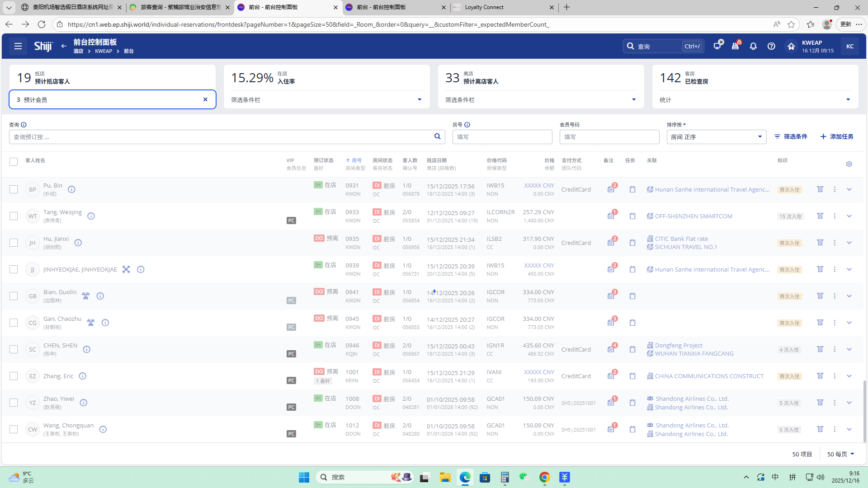Viewport: 868px width, 488px height.
Task: Click the notification bell icon
Action: pos(753,46)
